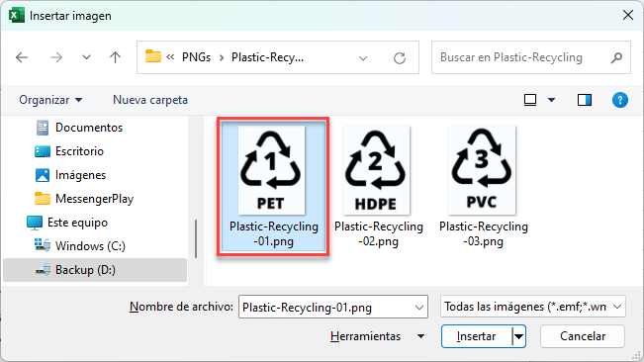Open the blue help button
The image size is (644, 362).
click(x=620, y=100)
